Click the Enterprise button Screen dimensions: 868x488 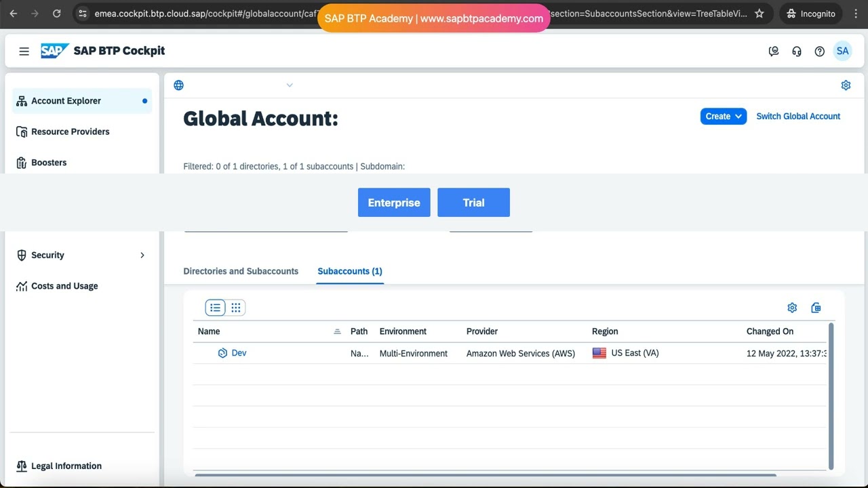[394, 203]
